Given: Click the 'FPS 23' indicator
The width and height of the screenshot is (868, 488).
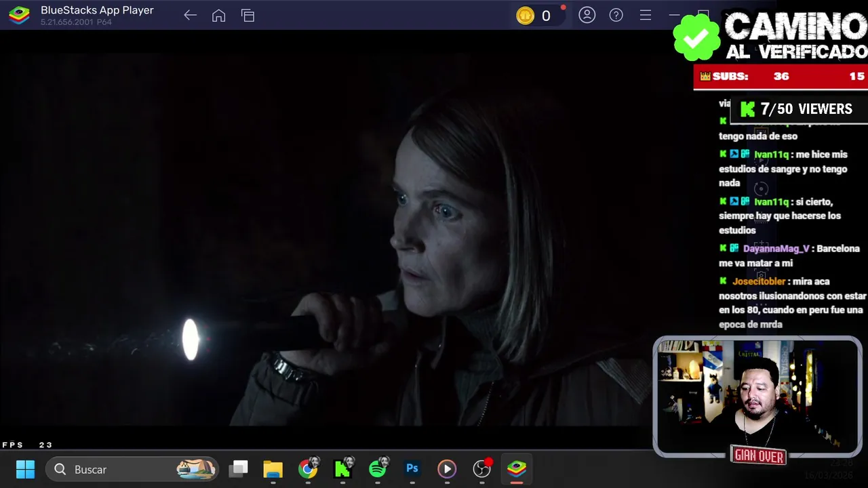Looking at the screenshot, I should tap(27, 445).
